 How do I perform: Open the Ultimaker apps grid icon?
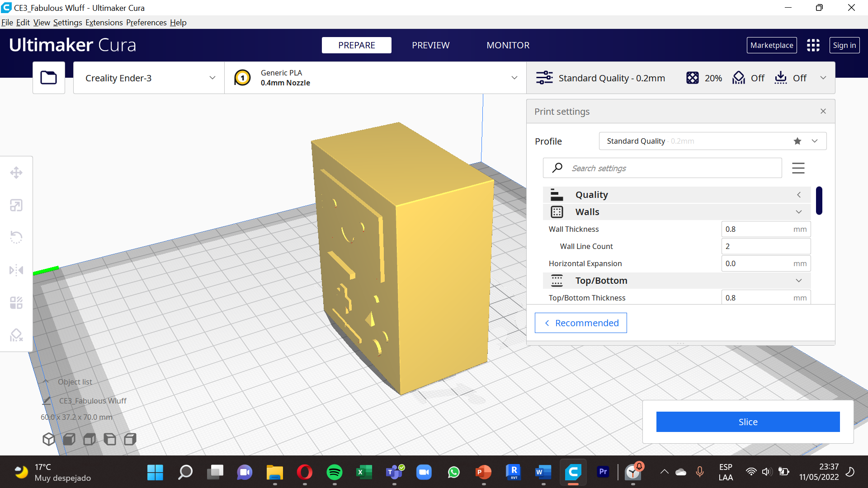click(x=813, y=45)
